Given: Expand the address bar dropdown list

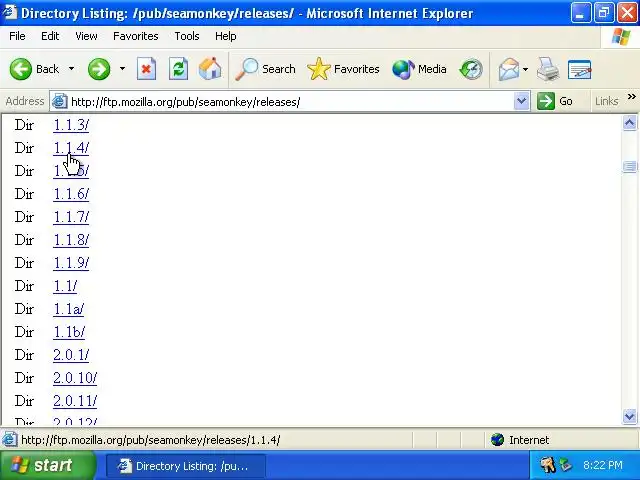Looking at the screenshot, I should tap(521, 101).
